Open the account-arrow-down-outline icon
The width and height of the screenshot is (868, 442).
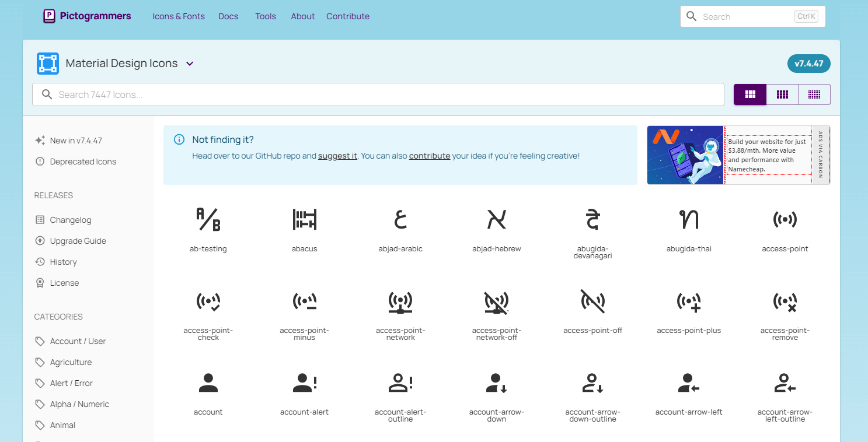tap(593, 383)
